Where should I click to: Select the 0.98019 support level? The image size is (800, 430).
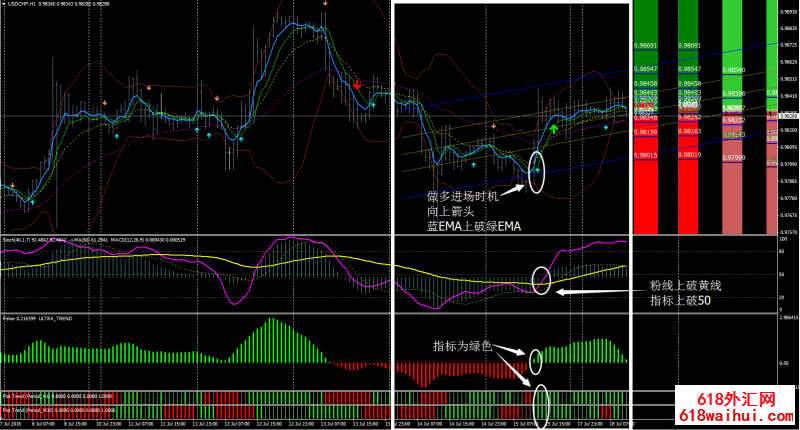click(689, 155)
